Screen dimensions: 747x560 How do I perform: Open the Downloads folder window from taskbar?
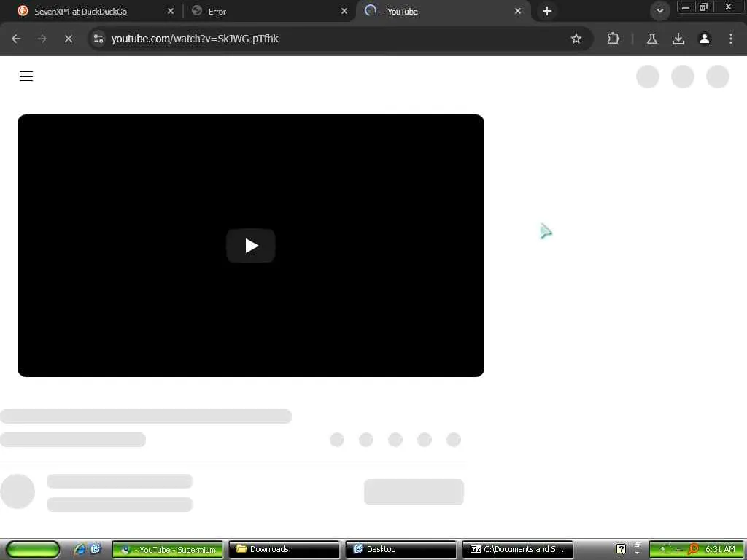tap(285, 550)
